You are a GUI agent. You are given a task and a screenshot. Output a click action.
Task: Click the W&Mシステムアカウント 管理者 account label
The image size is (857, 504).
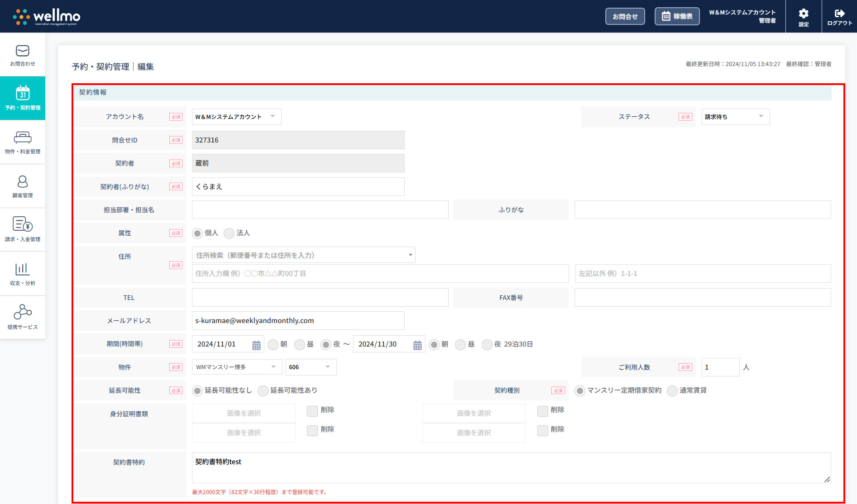point(742,16)
